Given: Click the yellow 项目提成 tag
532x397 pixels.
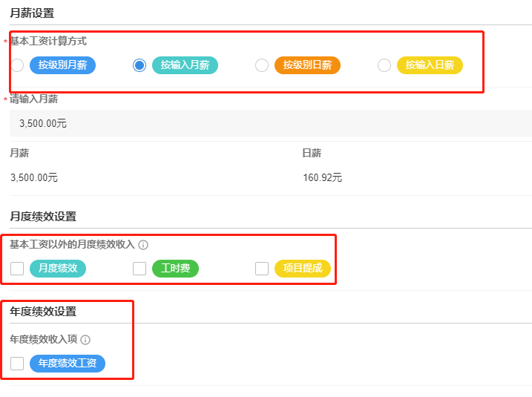Looking at the screenshot, I should (x=303, y=269).
